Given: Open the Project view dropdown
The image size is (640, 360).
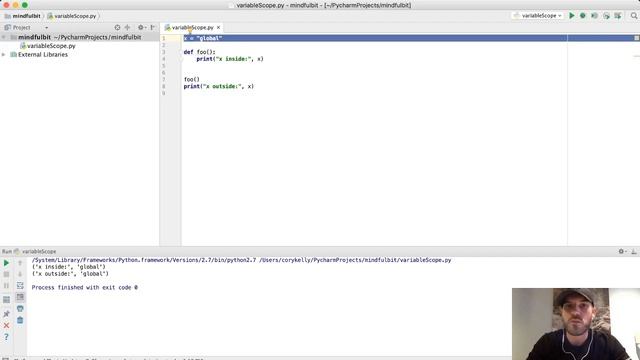Looking at the screenshot, I should tap(46, 28).
